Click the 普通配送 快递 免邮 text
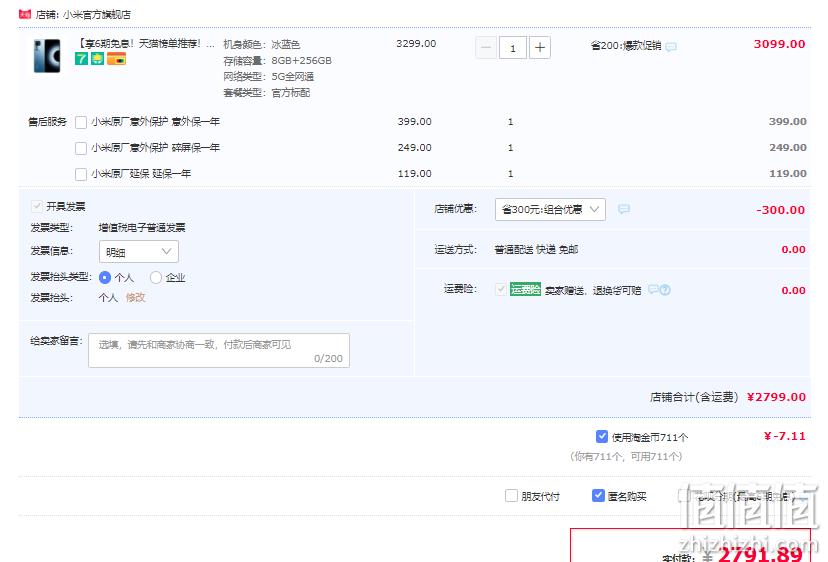The image size is (828, 562). coord(537,249)
